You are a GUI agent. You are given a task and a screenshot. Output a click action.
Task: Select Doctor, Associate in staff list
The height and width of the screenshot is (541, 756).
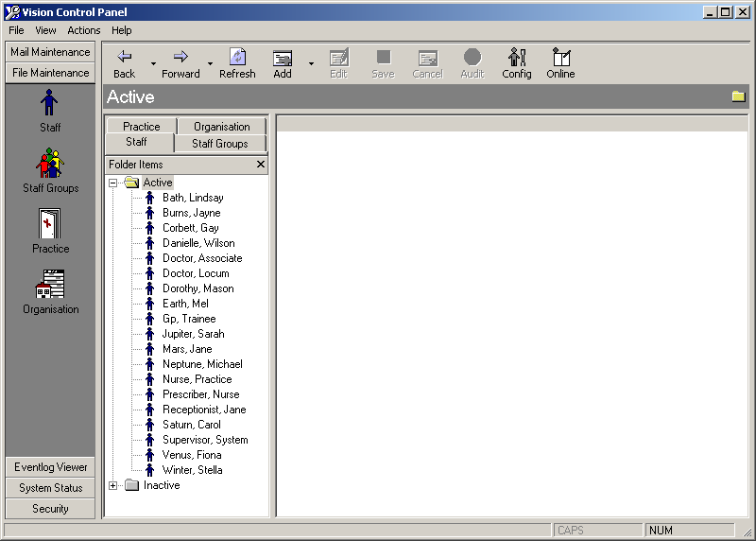pyautogui.click(x=202, y=258)
